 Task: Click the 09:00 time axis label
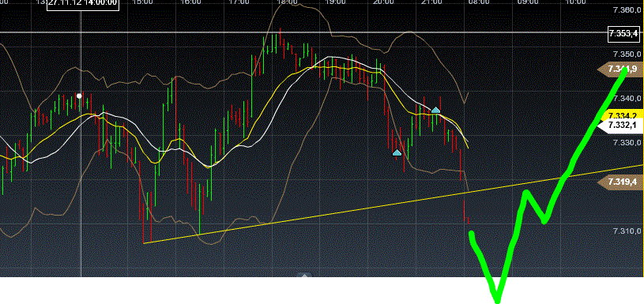[x=527, y=2]
